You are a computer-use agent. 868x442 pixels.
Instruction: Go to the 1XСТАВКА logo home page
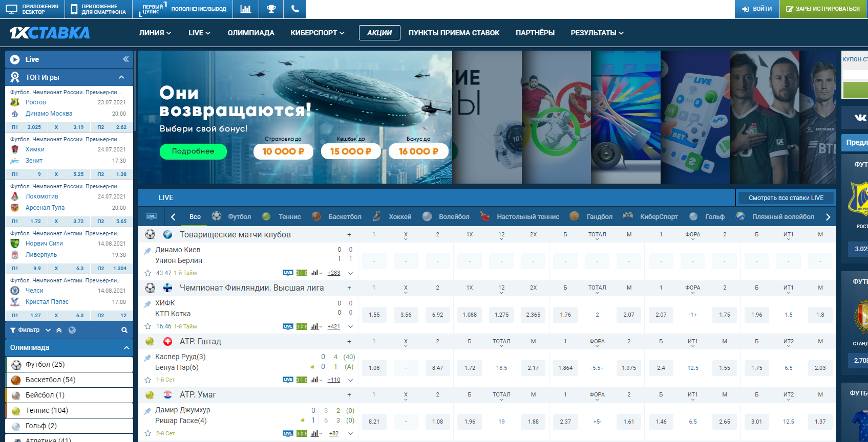click(x=50, y=33)
